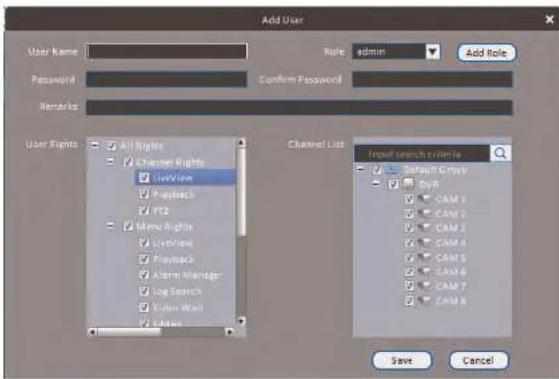Click the User Rights vertical scrollbar thumb

241,192
